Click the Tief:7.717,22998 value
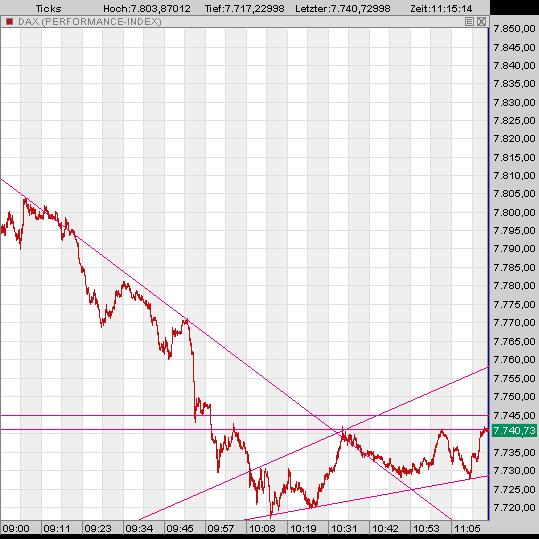This screenshot has height=539, width=539. [244, 8]
